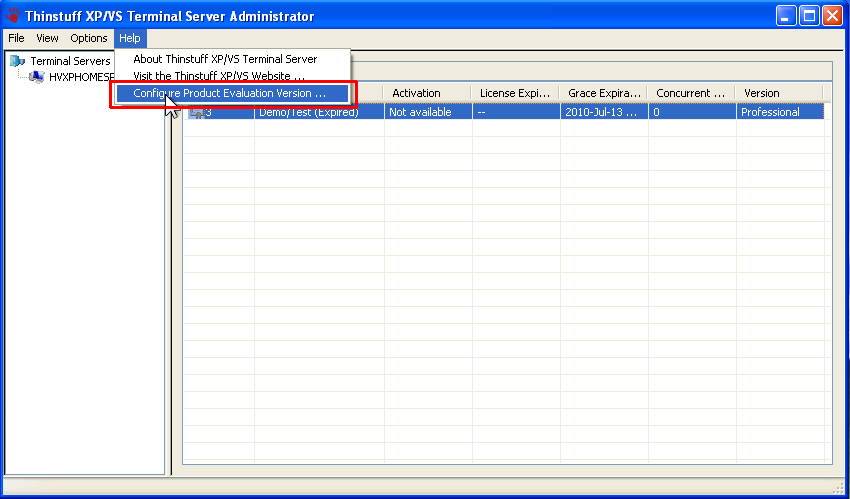
Task: Click the concurrent value 0 cell
Action: click(x=692, y=112)
